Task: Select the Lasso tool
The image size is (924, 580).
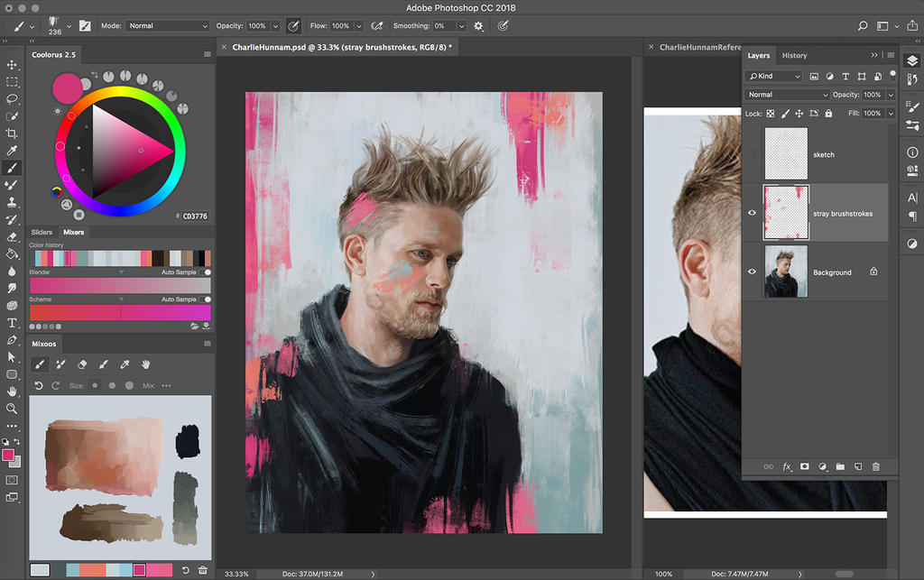Action: point(13,99)
